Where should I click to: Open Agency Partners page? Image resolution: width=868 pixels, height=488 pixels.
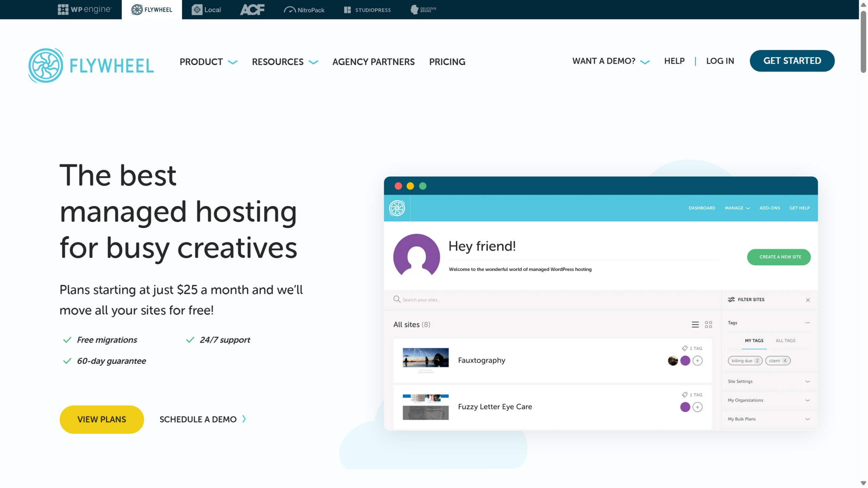click(373, 62)
